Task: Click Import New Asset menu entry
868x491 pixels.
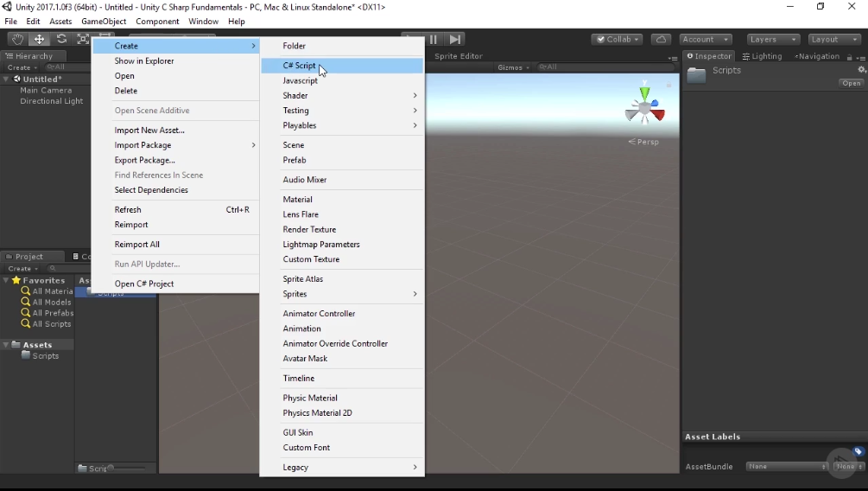Action: [x=175, y=131]
